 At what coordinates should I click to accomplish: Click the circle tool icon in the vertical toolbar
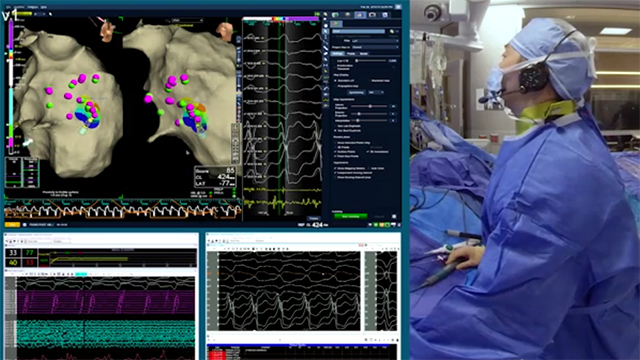(325, 26)
